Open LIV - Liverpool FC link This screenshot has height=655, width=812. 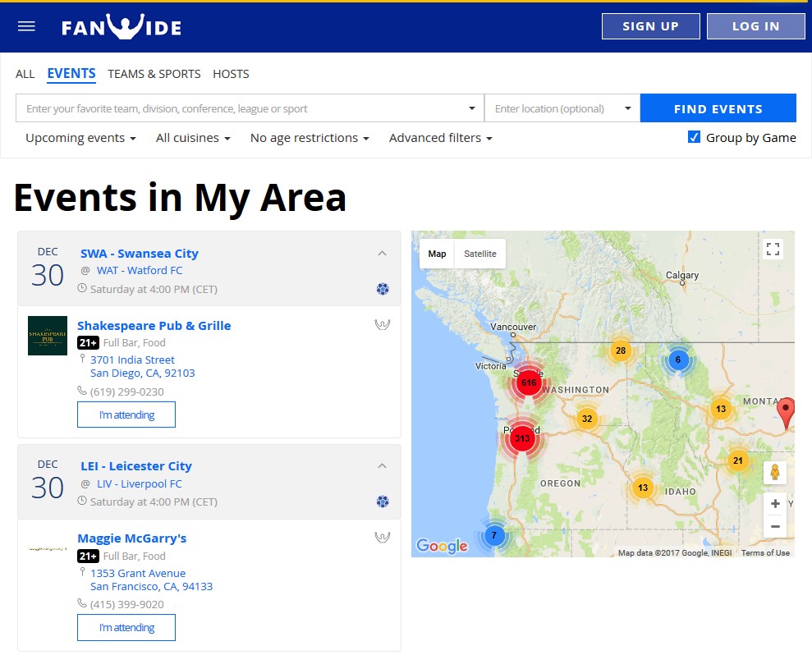(140, 483)
